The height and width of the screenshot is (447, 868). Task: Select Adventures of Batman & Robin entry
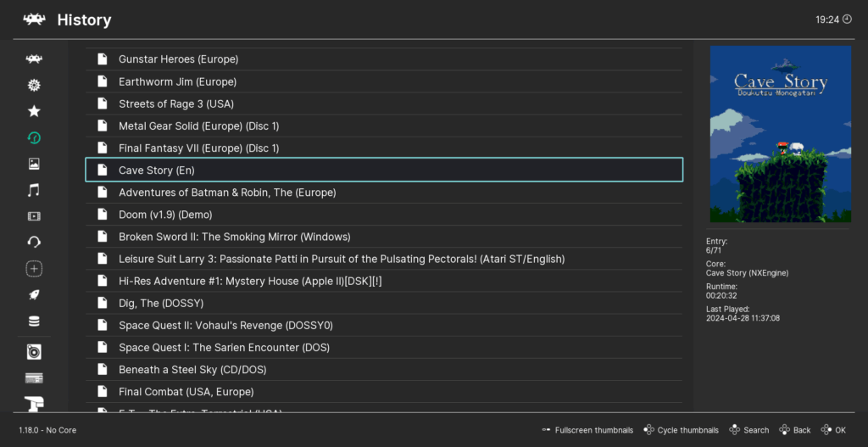[x=384, y=193]
